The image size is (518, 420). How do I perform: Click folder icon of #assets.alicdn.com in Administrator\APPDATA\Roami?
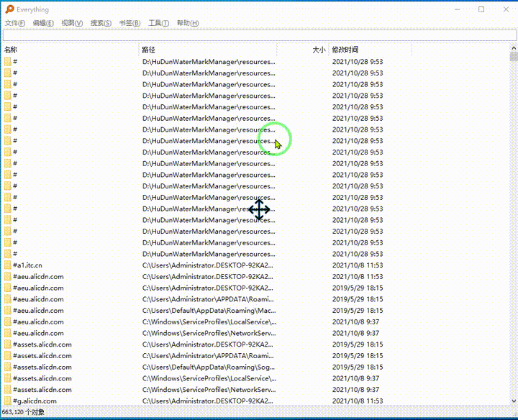point(8,355)
